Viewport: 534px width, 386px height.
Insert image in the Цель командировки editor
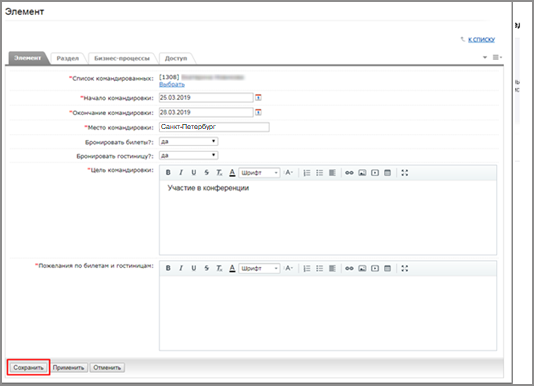[362, 173]
